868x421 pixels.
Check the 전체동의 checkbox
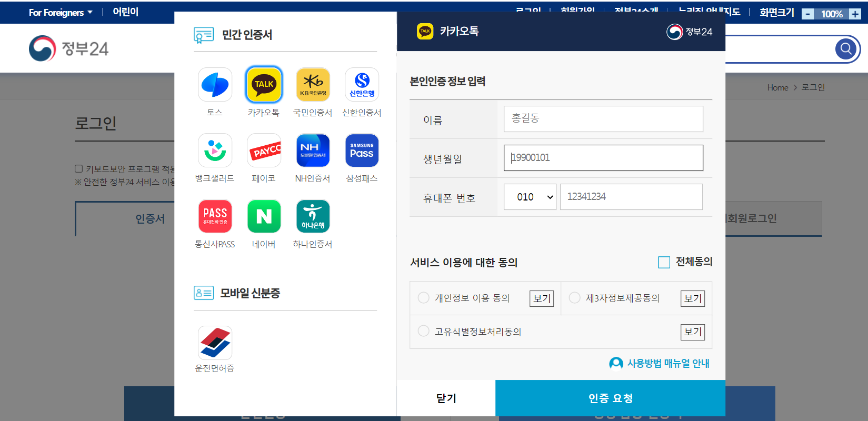tap(664, 262)
